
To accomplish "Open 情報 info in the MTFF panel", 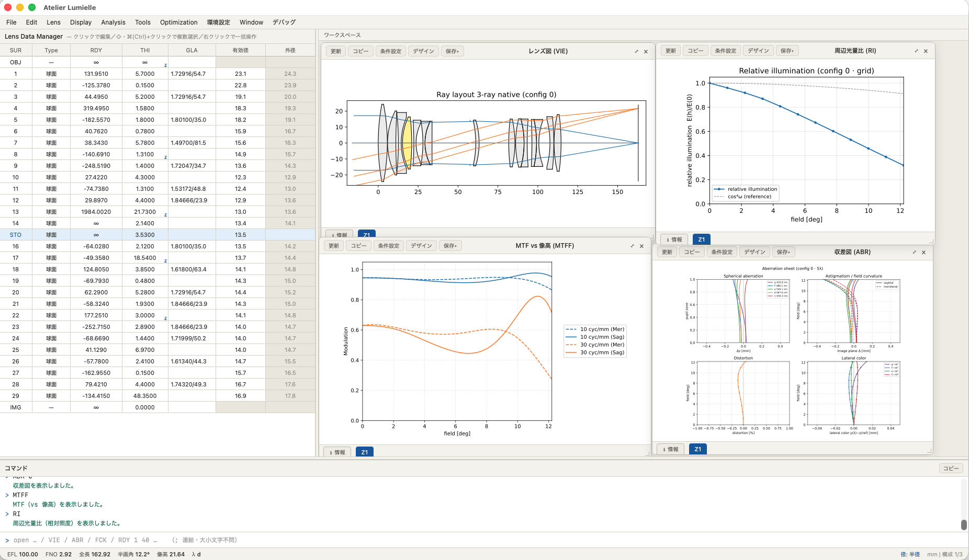I will click(337, 452).
